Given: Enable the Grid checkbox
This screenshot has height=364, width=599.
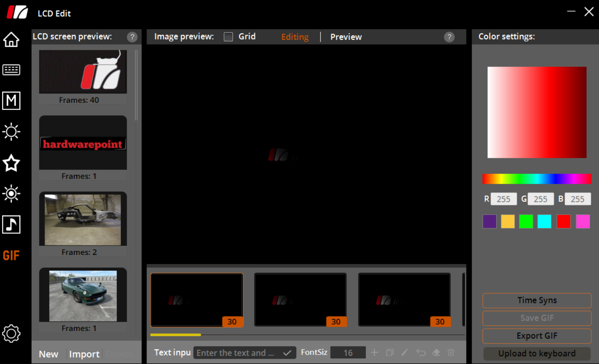Looking at the screenshot, I should pos(228,37).
